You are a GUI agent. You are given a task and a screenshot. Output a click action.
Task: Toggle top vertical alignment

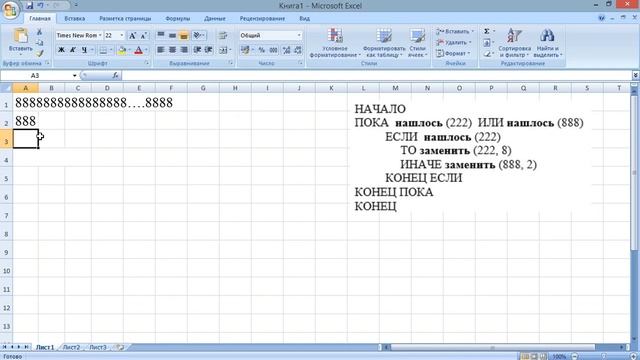pyautogui.click(x=161, y=36)
